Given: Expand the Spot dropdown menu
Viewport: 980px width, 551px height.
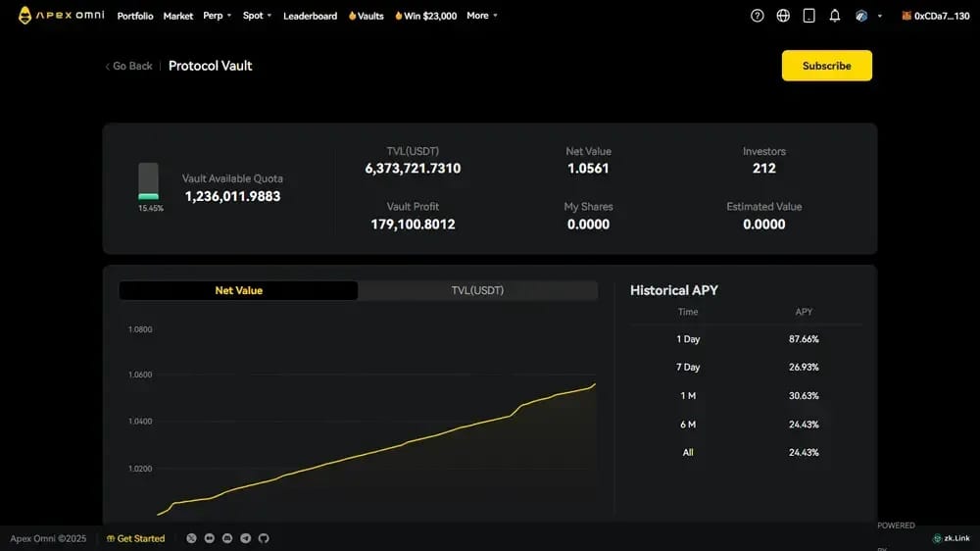Looking at the screenshot, I should 257,16.
